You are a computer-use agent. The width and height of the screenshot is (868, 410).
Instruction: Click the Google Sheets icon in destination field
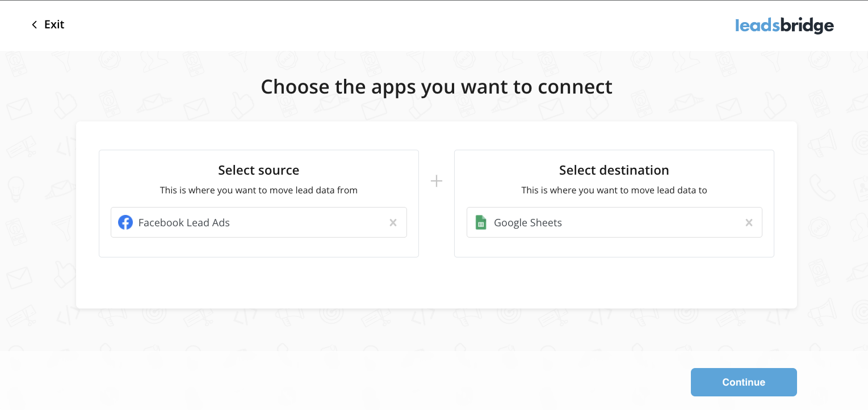(481, 222)
